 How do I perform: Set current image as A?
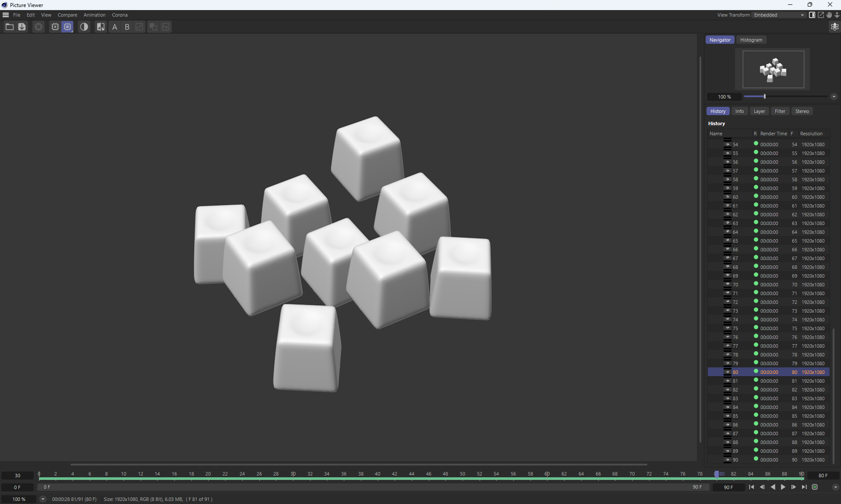(115, 27)
